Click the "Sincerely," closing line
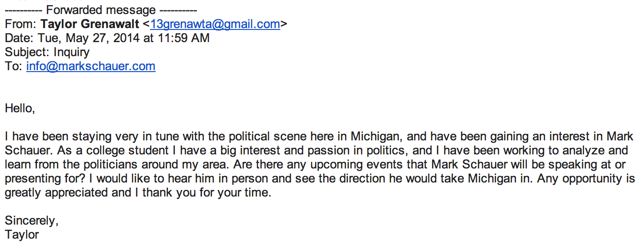The image size is (644, 248). [x=31, y=220]
